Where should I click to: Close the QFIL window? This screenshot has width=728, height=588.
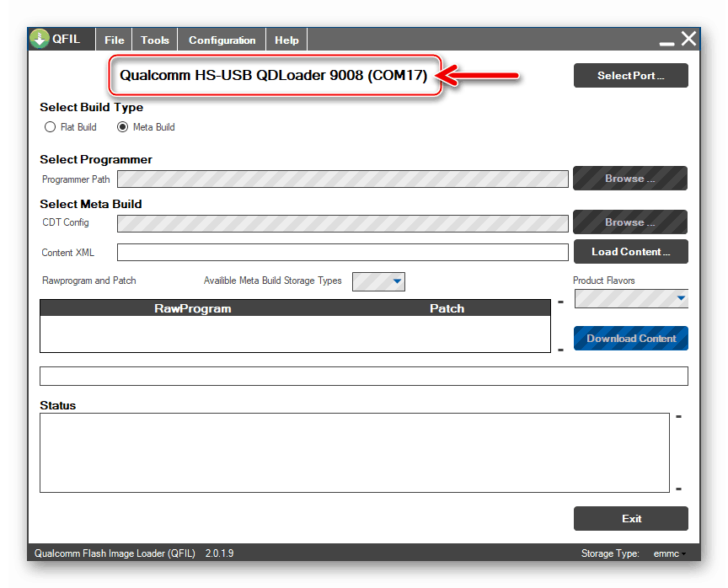[x=689, y=39]
